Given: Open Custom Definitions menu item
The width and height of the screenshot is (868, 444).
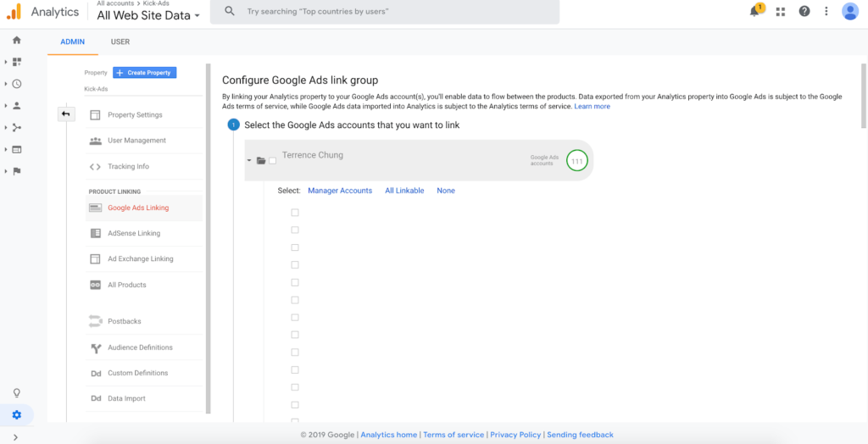Looking at the screenshot, I should [144, 373].
